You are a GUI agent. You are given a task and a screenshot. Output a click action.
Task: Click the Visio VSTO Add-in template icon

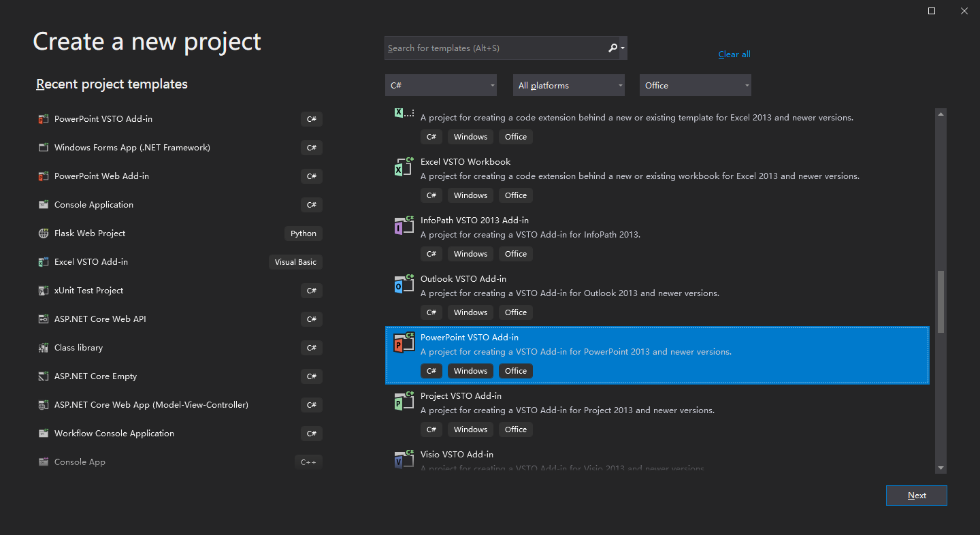pyautogui.click(x=404, y=459)
